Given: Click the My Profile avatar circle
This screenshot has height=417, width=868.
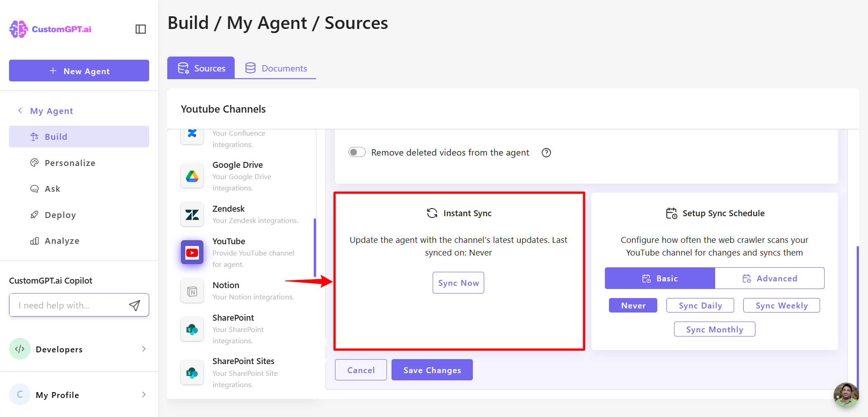Looking at the screenshot, I should [x=20, y=394].
